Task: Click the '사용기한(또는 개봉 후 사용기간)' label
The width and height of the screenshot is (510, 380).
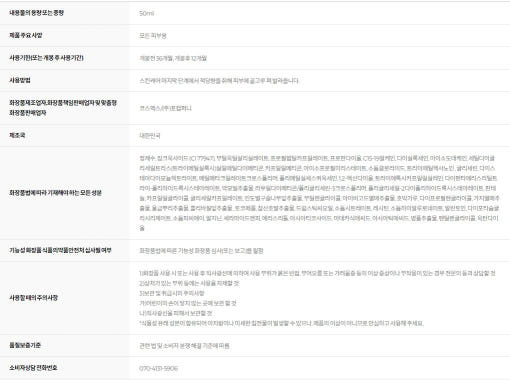Action: coord(46,58)
